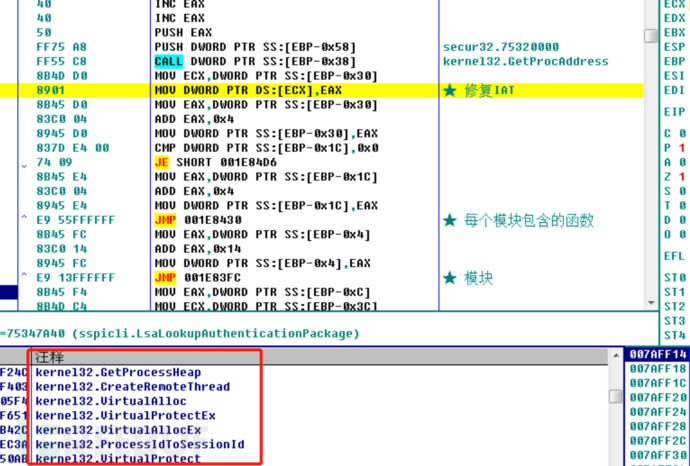Select stack address 007AFF1C
Screen dimensions: 690x466
click(x=657, y=383)
